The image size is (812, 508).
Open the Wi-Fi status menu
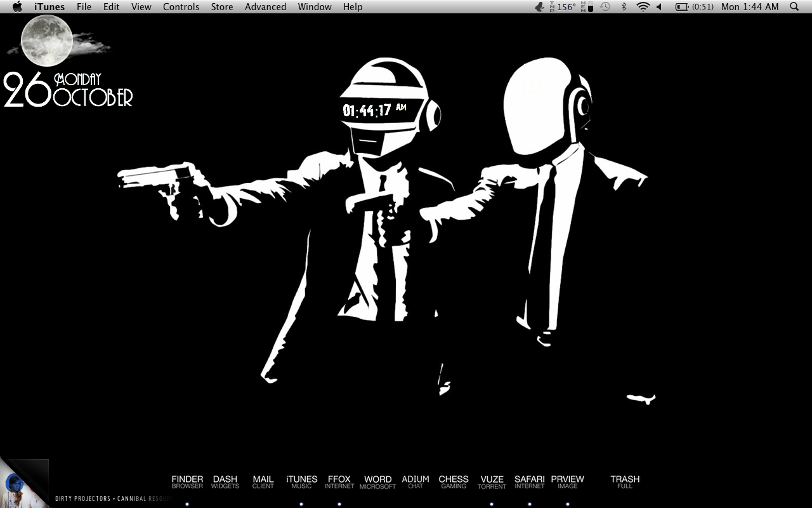pyautogui.click(x=643, y=6)
